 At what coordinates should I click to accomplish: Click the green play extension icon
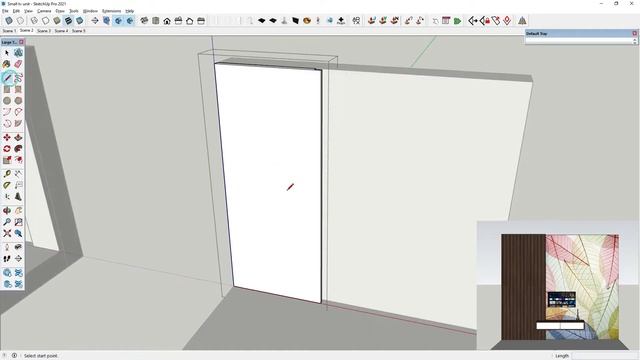point(457,20)
